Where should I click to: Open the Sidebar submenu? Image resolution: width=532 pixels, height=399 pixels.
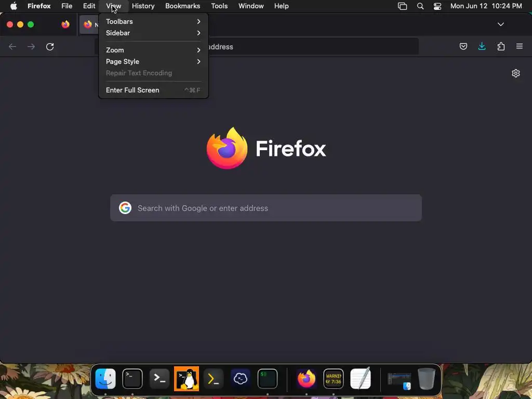[153, 33]
